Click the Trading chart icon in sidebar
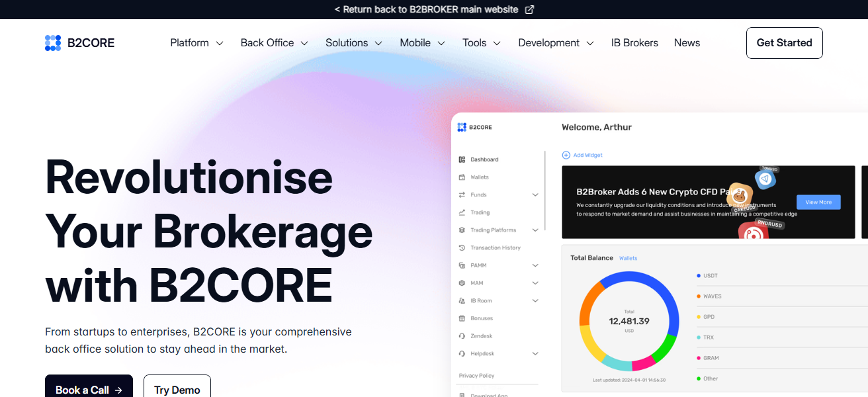The image size is (868, 397). 463,212
